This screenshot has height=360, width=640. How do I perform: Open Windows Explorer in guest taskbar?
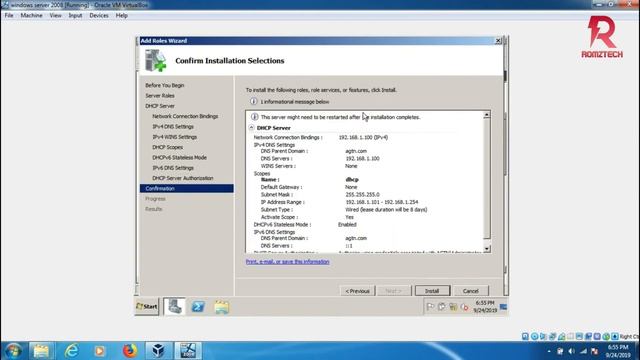tap(221, 307)
